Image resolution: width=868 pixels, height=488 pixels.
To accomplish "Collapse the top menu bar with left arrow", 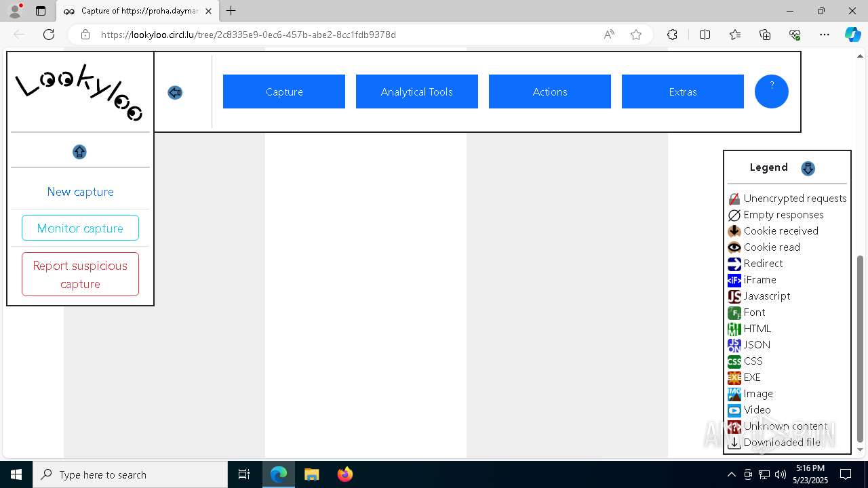I will coord(175,92).
